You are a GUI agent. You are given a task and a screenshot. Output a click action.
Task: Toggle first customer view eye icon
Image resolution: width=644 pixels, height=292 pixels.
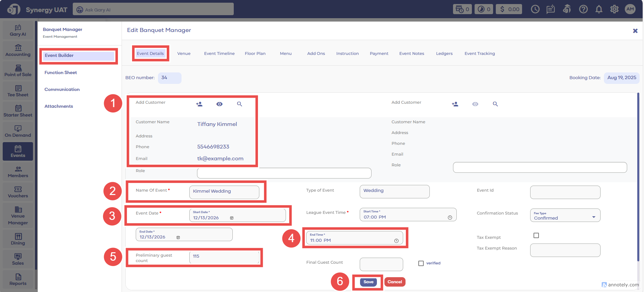point(219,104)
